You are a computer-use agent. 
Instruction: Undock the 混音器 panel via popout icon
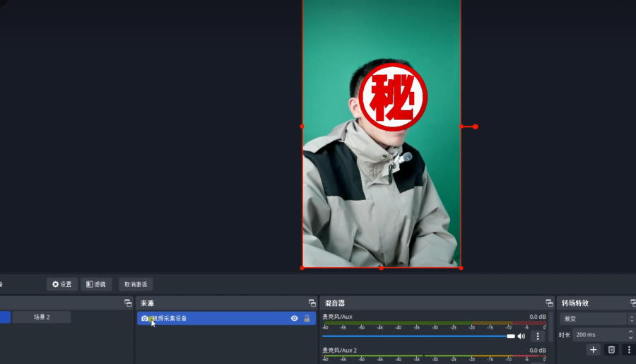[x=549, y=303]
